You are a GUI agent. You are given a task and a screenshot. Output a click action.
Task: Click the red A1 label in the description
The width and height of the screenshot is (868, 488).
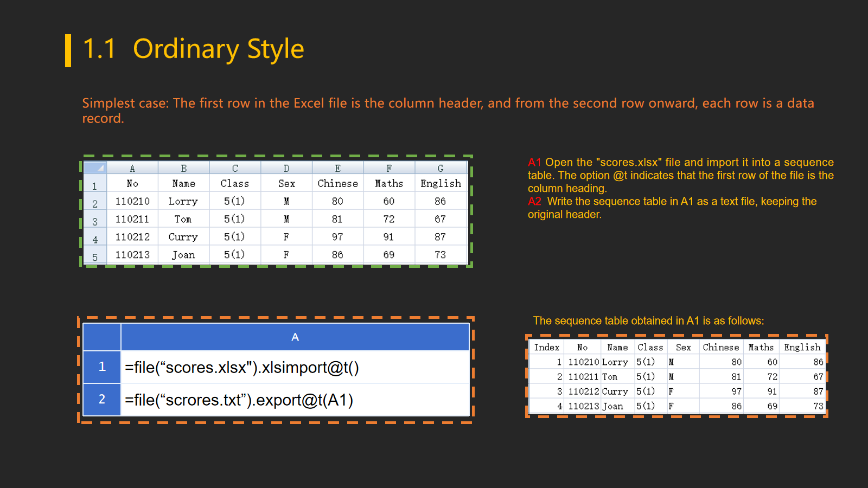tap(534, 162)
